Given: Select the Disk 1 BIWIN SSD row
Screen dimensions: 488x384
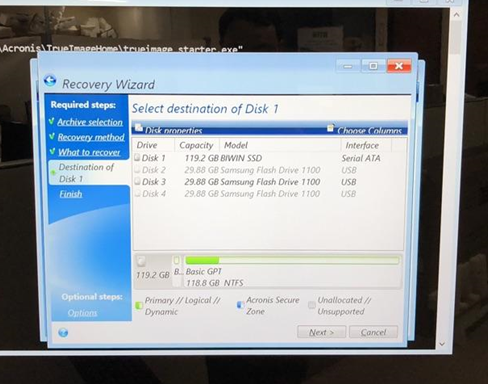Looking at the screenshot, I should point(268,158).
